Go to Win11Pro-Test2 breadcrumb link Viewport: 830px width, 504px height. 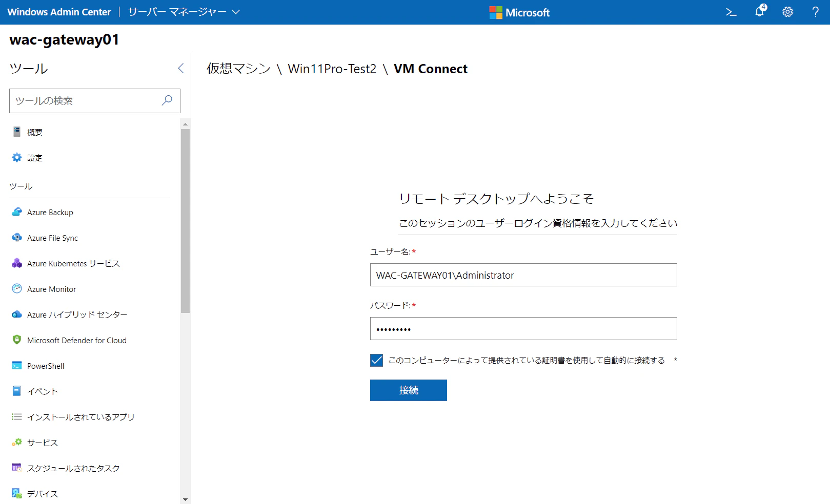coord(332,69)
